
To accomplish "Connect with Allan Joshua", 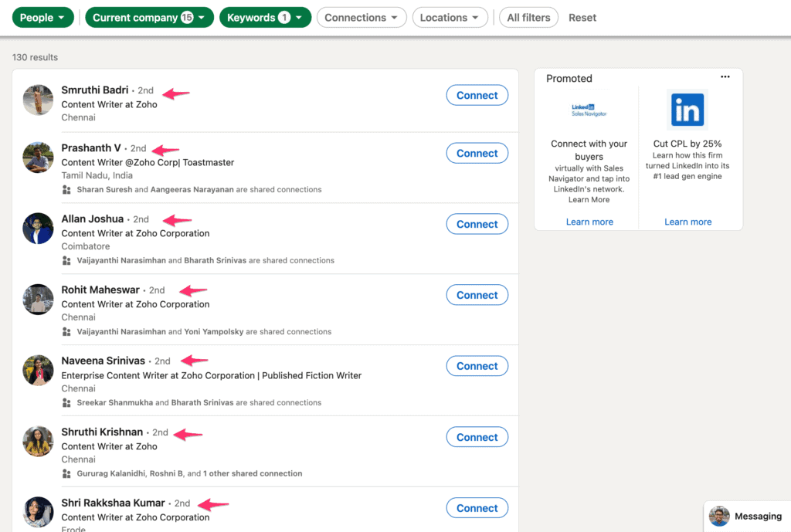I will click(477, 225).
